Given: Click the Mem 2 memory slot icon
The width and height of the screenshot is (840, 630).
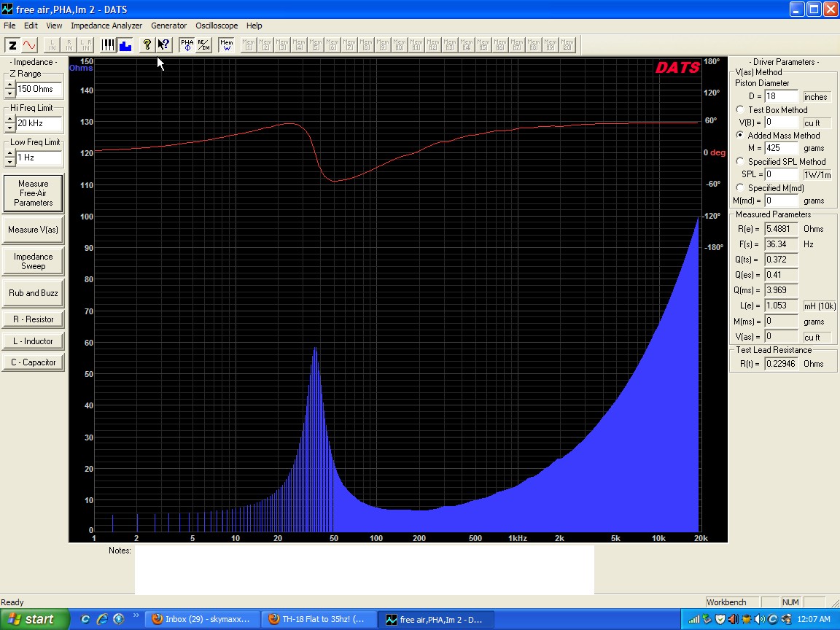Looking at the screenshot, I should tap(265, 45).
